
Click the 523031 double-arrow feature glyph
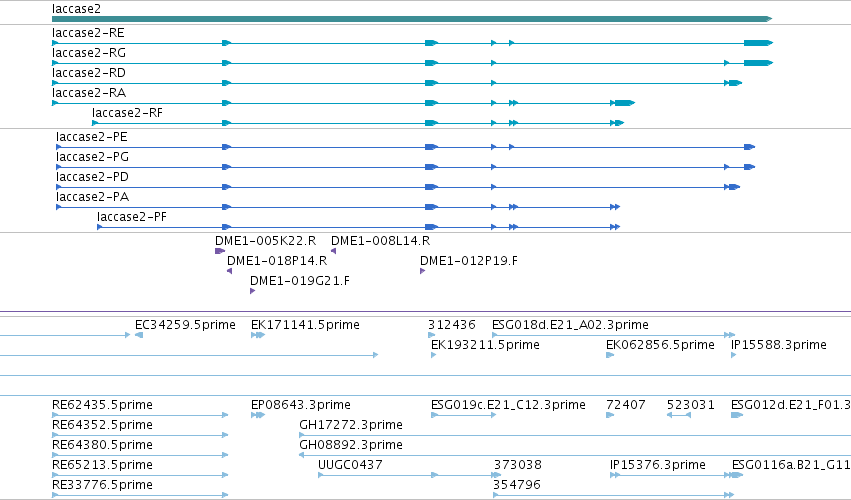point(679,415)
